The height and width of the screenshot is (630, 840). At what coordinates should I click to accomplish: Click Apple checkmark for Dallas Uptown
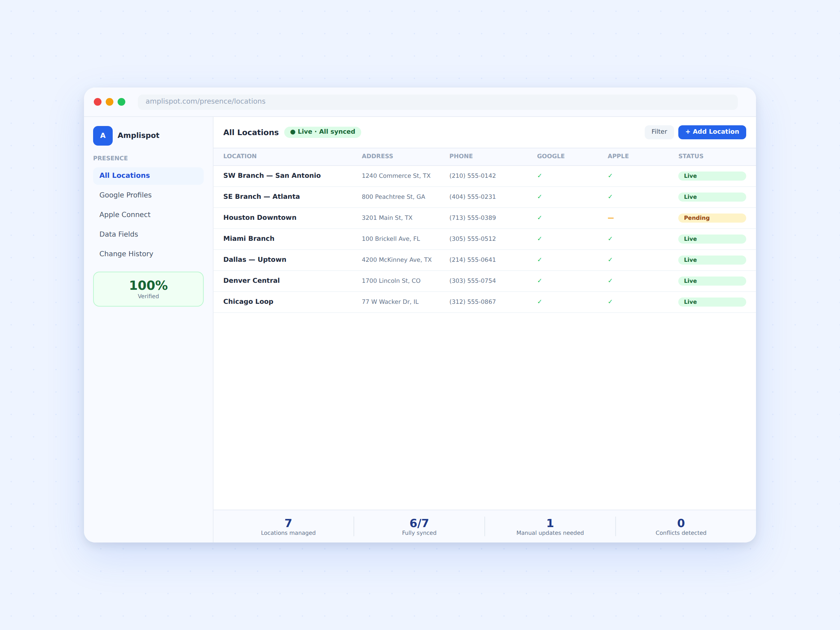(610, 260)
